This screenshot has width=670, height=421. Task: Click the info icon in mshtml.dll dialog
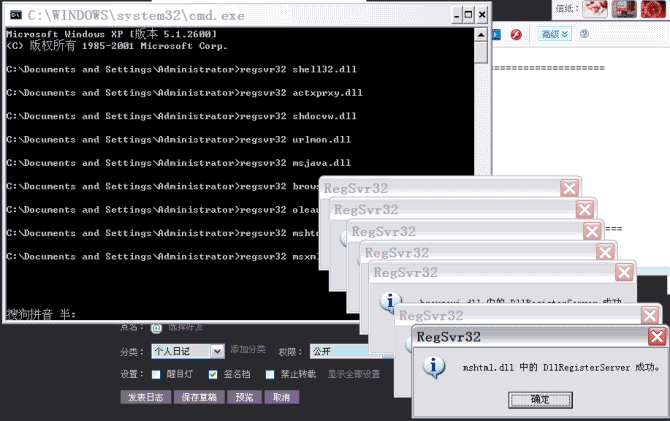[434, 367]
